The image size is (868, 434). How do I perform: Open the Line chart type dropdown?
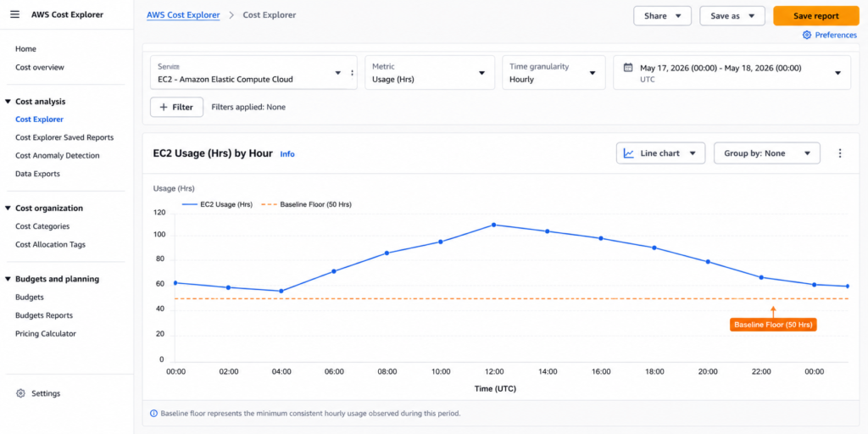coord(660,153)
